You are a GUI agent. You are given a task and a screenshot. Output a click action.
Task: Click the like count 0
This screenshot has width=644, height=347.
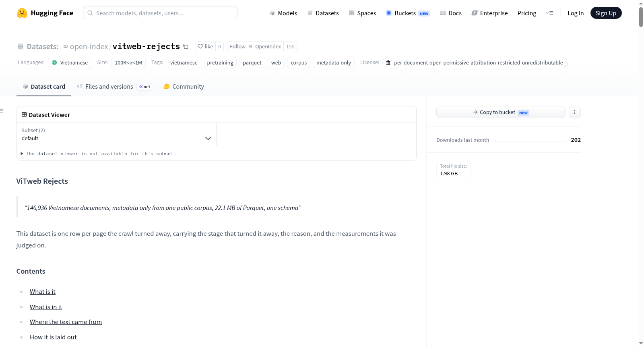[220, 46]
